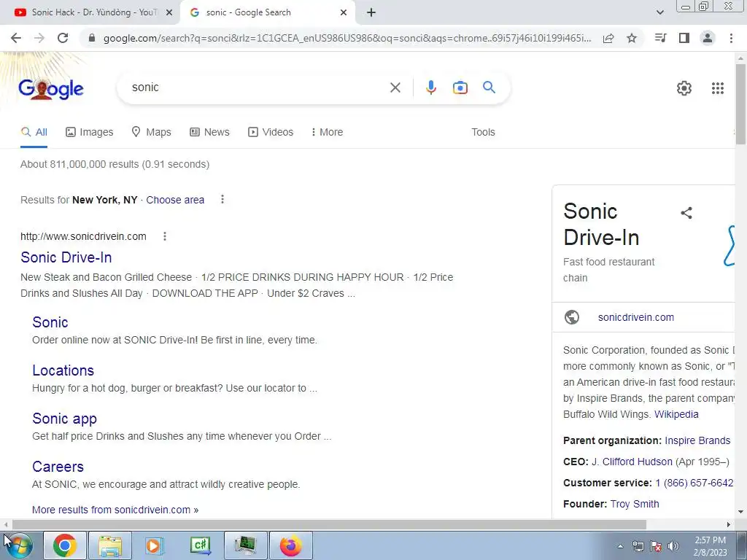This screenshot has height=560, width=747.
Task: Open options next to Choose area
Action: [222, 200]
